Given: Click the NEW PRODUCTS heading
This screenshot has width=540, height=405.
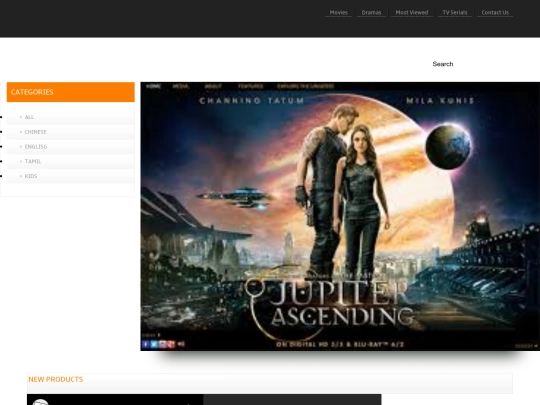Looking at the screenshot, I should pos(55,379).
